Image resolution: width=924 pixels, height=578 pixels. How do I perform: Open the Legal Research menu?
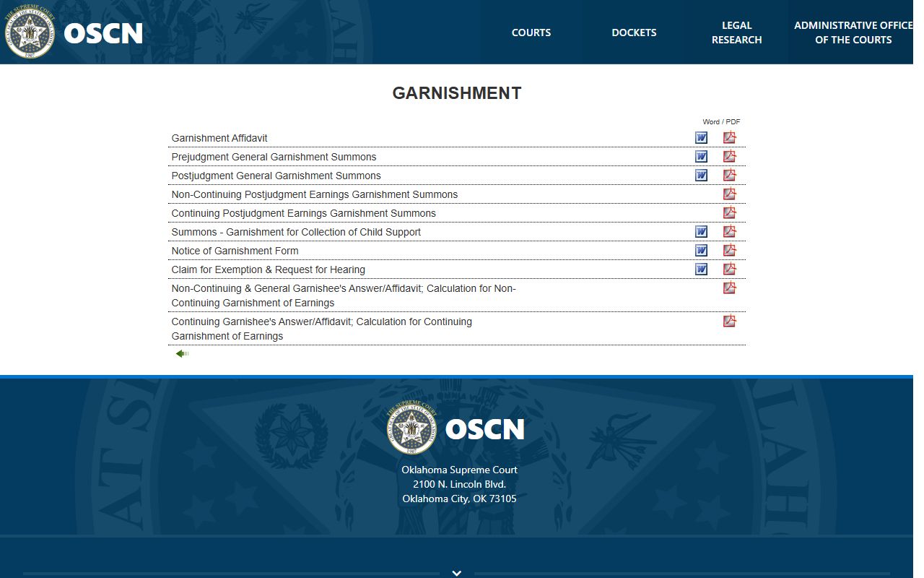[736, 33]
